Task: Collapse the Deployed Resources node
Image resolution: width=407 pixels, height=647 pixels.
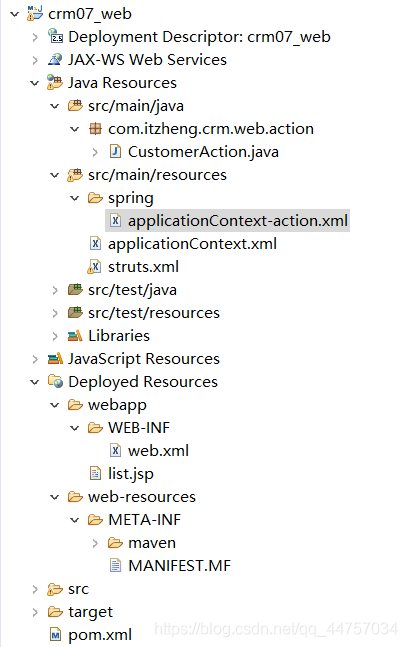Action: pos(35,382)
